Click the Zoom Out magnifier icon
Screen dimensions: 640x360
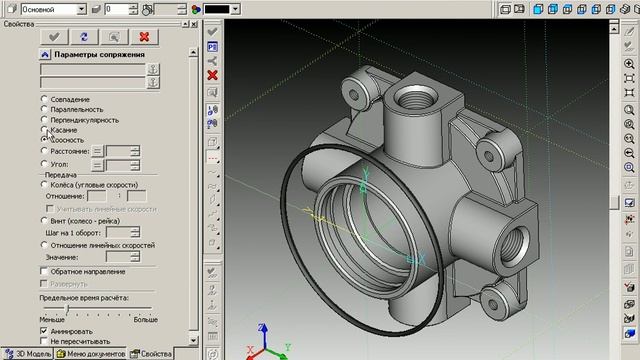click(629, 153)
